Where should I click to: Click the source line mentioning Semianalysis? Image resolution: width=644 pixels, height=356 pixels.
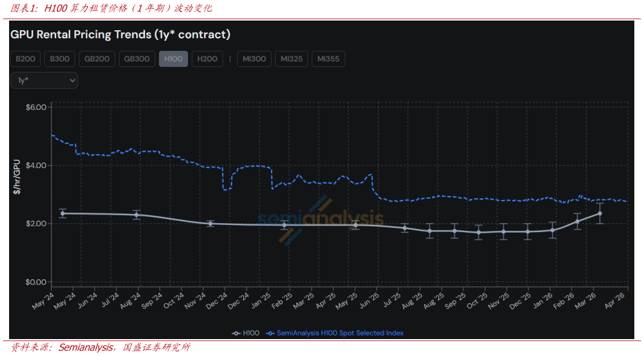pos(100,348)
